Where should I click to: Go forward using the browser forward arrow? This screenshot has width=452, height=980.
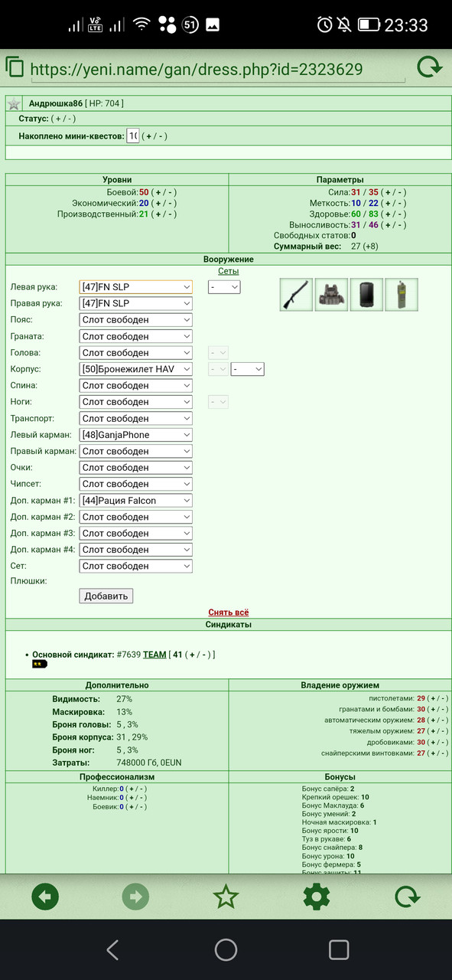(135, 897)
